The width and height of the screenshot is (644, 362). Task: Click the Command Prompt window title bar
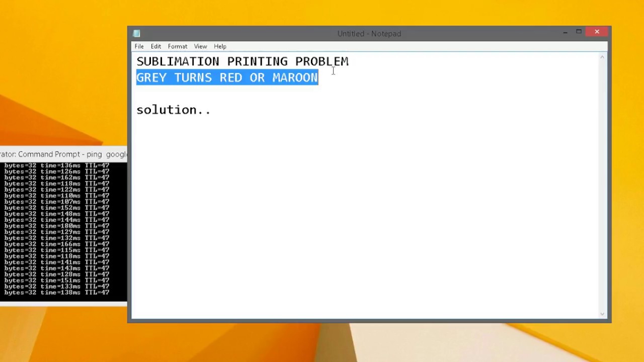[63, 154]
